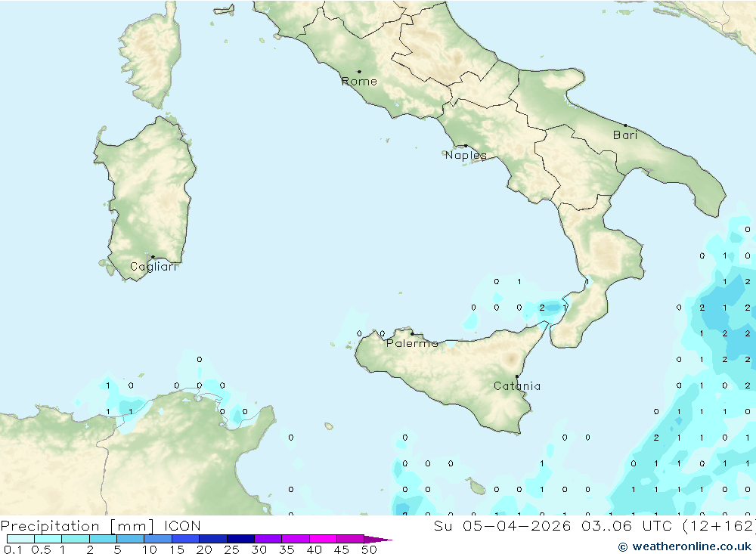This screenshot has width=756, height=554.
Task: Pick legend swatch between 0.1 and 0.5
Action: [20, 539]
